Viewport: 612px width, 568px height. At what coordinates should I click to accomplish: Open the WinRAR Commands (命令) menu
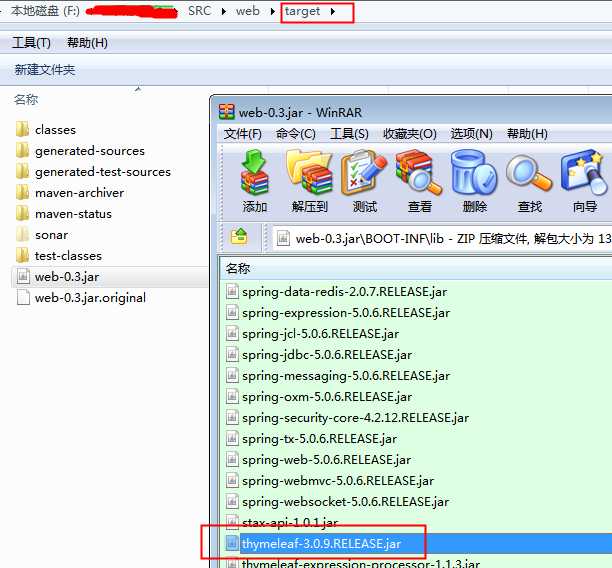click(x=295, y=134)
